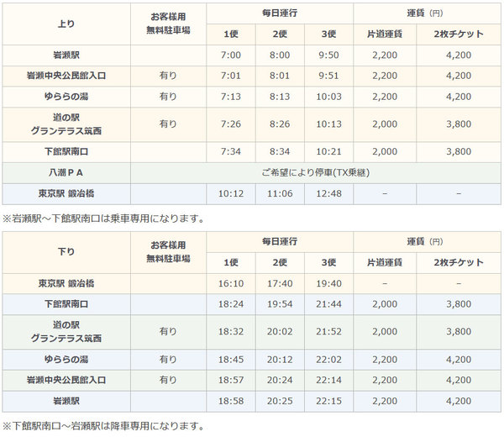Click the 下り table header cell
The width and height of the screenshot is (504, 437).
[x=66, y=250]
